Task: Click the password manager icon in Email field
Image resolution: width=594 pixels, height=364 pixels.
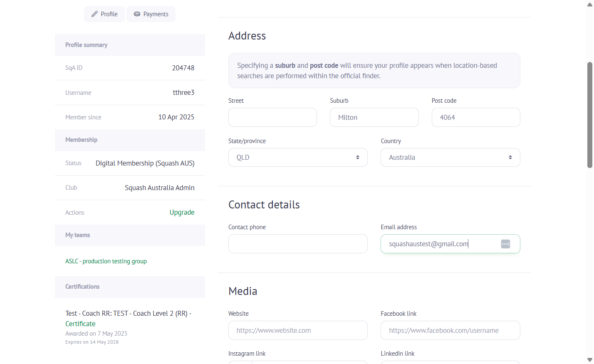Action: [505, 244]
